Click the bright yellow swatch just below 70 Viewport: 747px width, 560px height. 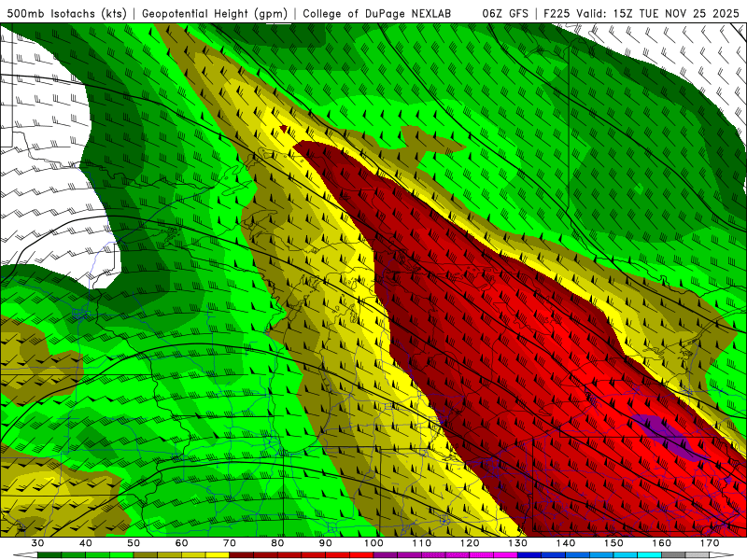(x=218, y=555)
